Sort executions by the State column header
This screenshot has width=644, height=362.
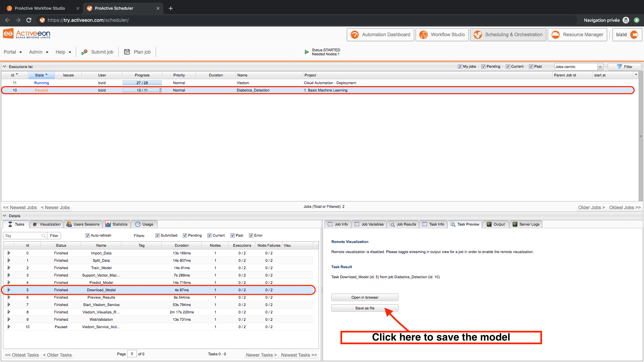(x=41, y=75)
